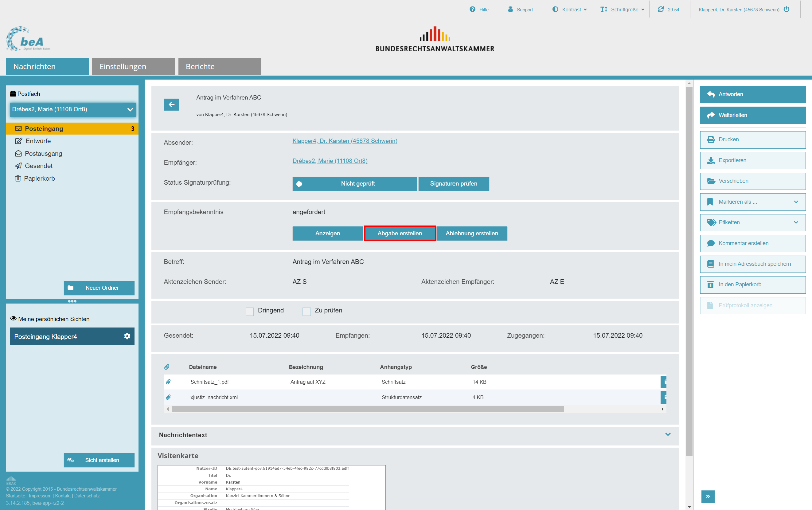Click the logout power icon
The image size is (812, 510).
pyautogui.click(x=787, y=10)
